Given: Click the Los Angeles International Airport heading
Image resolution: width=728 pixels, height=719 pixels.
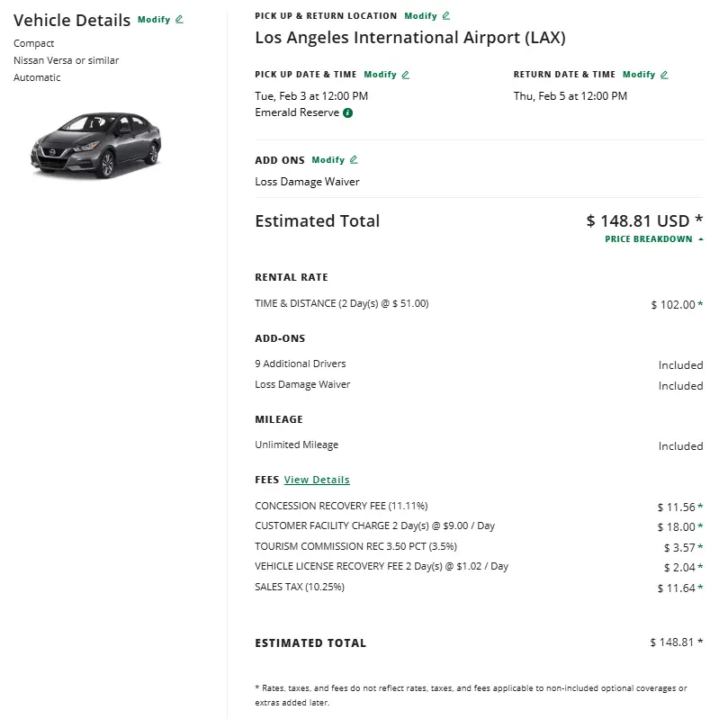Looking at the screenshot, I should tap(409, 38).
